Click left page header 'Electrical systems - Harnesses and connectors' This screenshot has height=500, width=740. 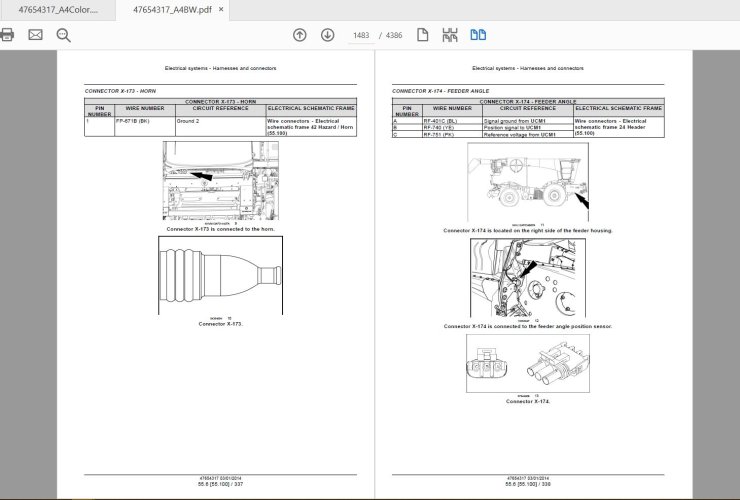pos(220,68)
